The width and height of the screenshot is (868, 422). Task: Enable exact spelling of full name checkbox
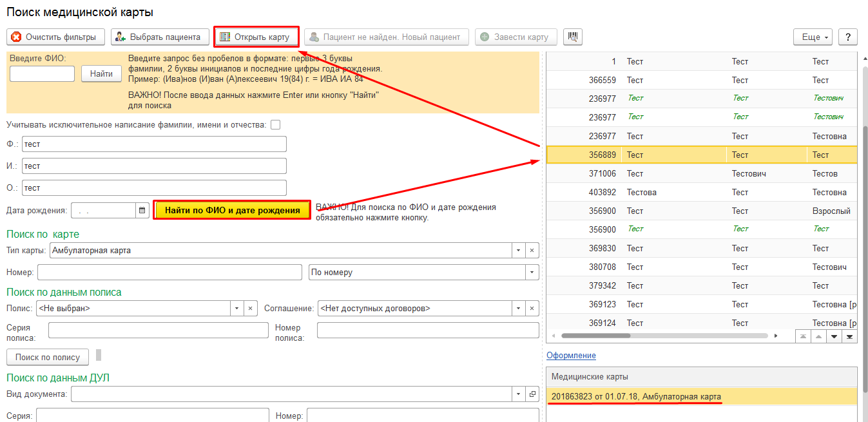276,124
